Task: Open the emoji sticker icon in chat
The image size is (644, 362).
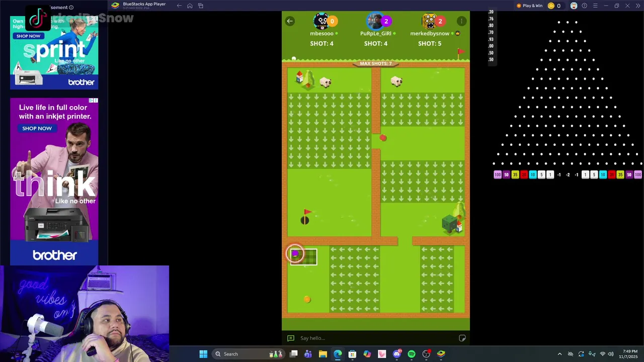Action: pos(462,338)
